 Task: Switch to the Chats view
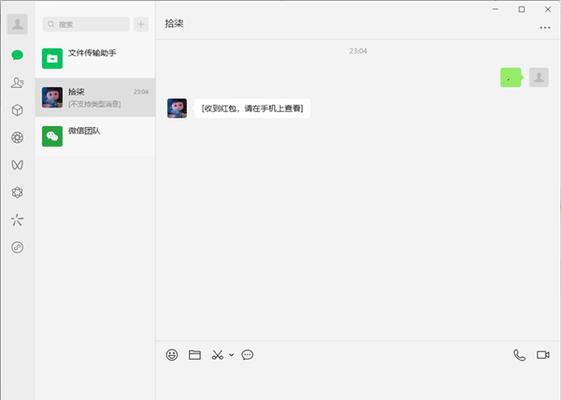[17, 55]
